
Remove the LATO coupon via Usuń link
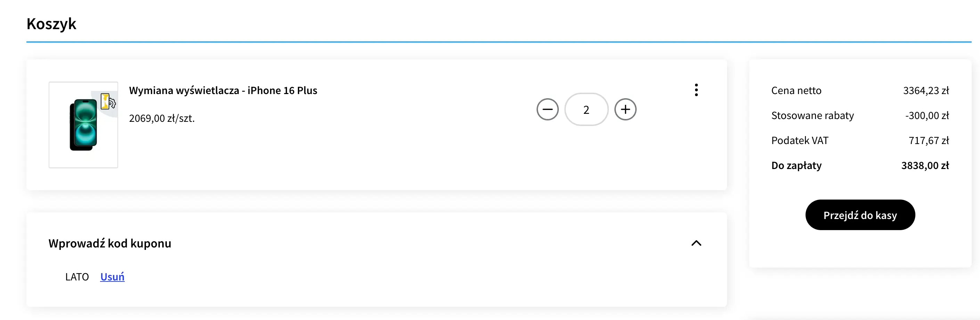click(112, 277)
